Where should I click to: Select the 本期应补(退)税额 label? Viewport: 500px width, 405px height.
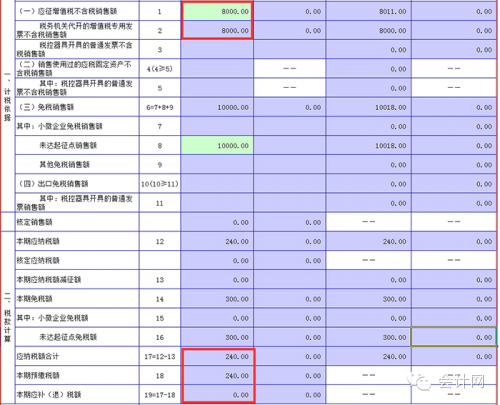[x=49, y=395]
